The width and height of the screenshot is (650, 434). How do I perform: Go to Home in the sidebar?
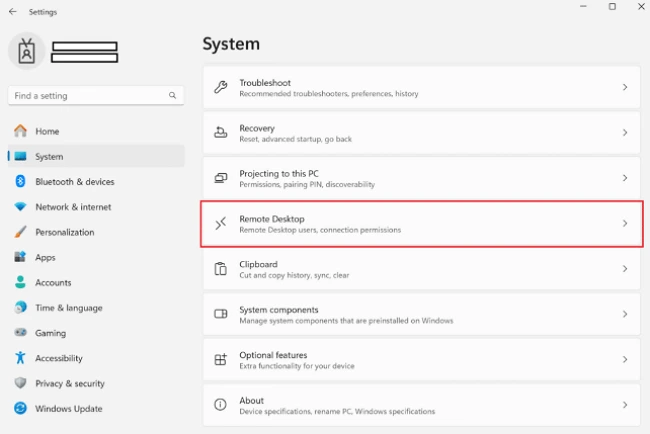tap(47, 131)
